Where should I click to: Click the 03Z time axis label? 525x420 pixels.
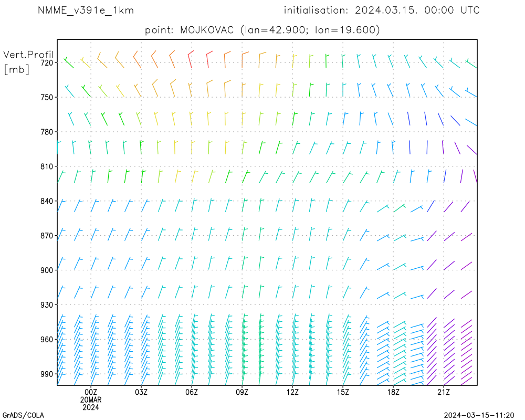point(141,392)
